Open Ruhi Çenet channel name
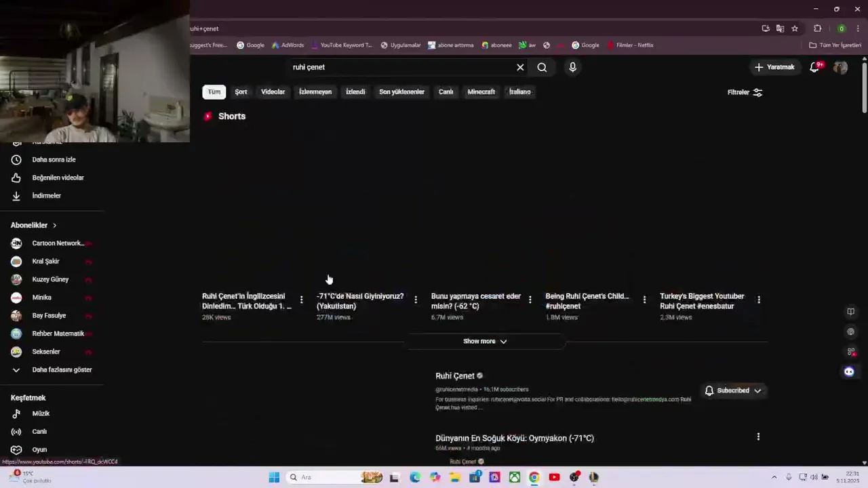The height and width of the screenshot is (488, 868). [x=455, y=376]
